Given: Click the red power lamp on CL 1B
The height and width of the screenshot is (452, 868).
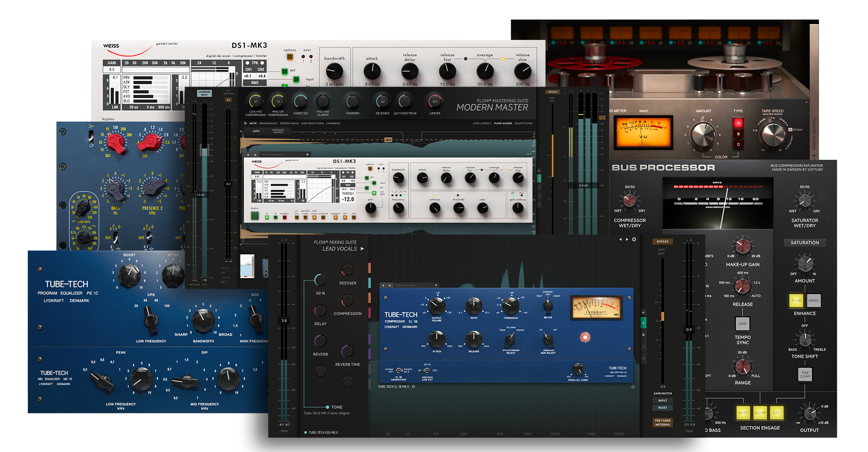Looking at the screenshot, I should 585,337.
